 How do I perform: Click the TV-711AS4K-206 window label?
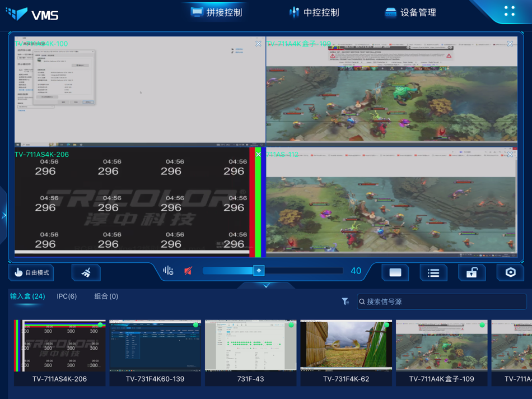click(x=42, y=155)
